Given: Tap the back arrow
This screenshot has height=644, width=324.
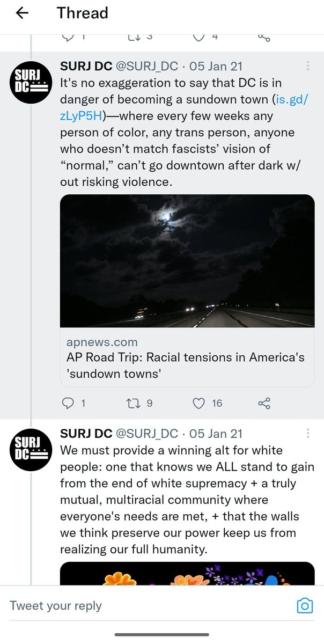Looking at the screenshot, I should tap(23, 13).
